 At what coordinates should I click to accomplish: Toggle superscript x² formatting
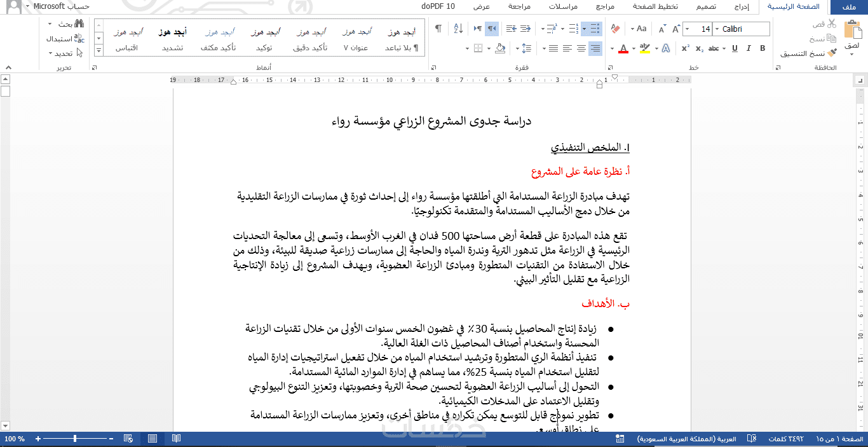click(x=686, y=48)
